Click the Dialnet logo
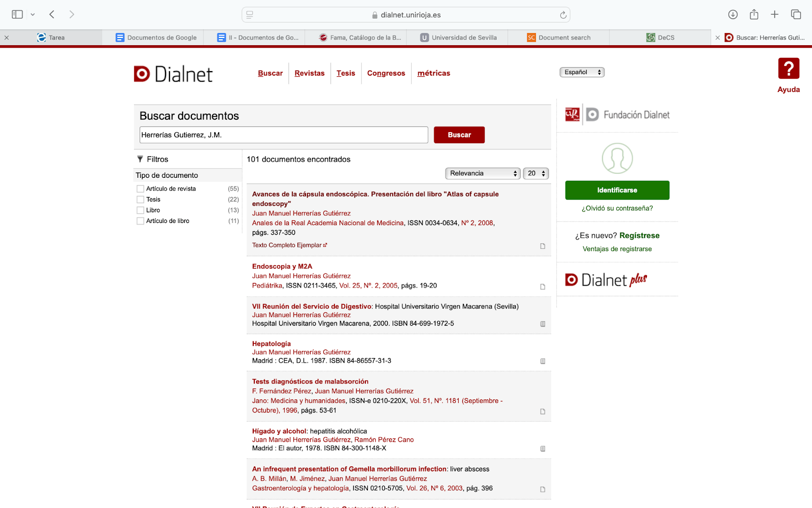Image resolution: width=812 pixels, height=508 pixels. [x=173, y=74]
